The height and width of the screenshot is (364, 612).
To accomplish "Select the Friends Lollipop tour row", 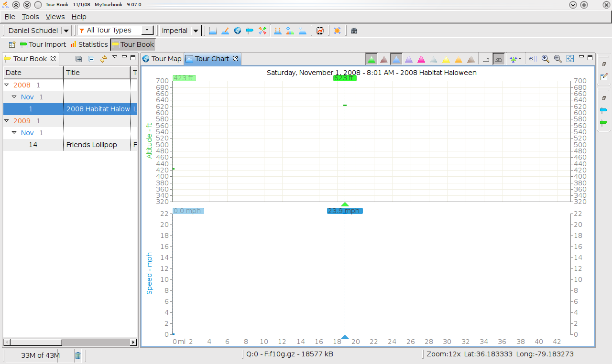I will click(91, 145).
